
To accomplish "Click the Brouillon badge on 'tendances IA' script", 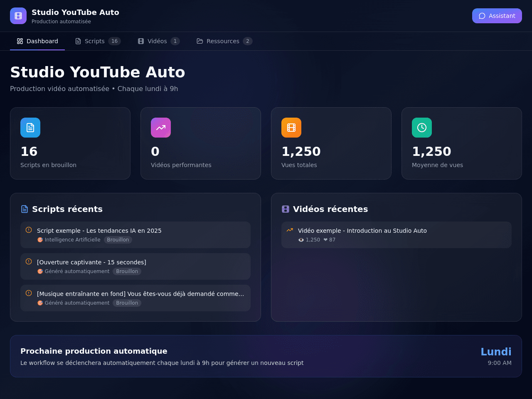I will 118,240.
